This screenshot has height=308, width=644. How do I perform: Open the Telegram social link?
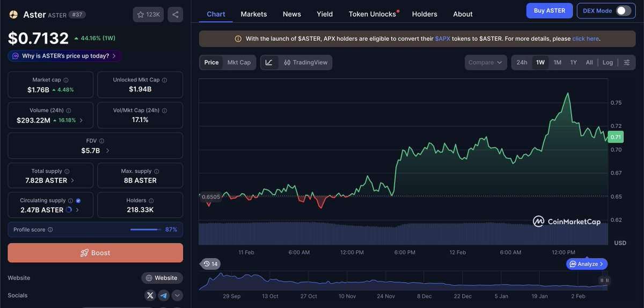[x=164, y=295]
